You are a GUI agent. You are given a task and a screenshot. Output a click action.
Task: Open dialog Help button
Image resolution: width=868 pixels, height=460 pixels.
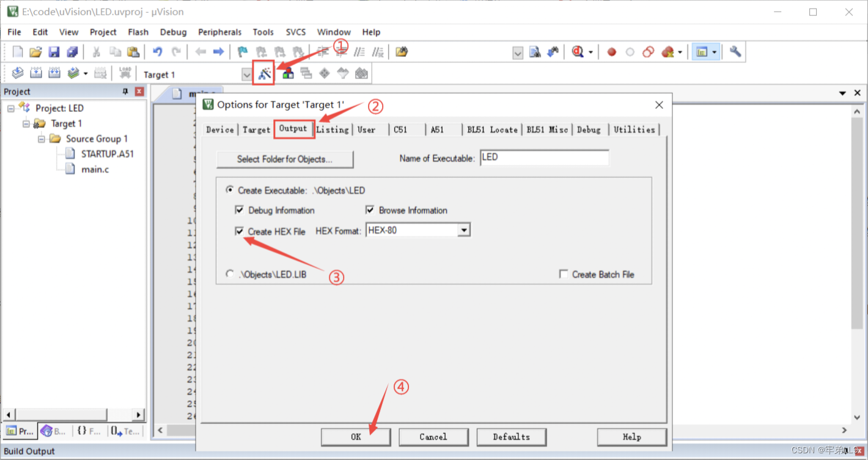click(632, 437)
